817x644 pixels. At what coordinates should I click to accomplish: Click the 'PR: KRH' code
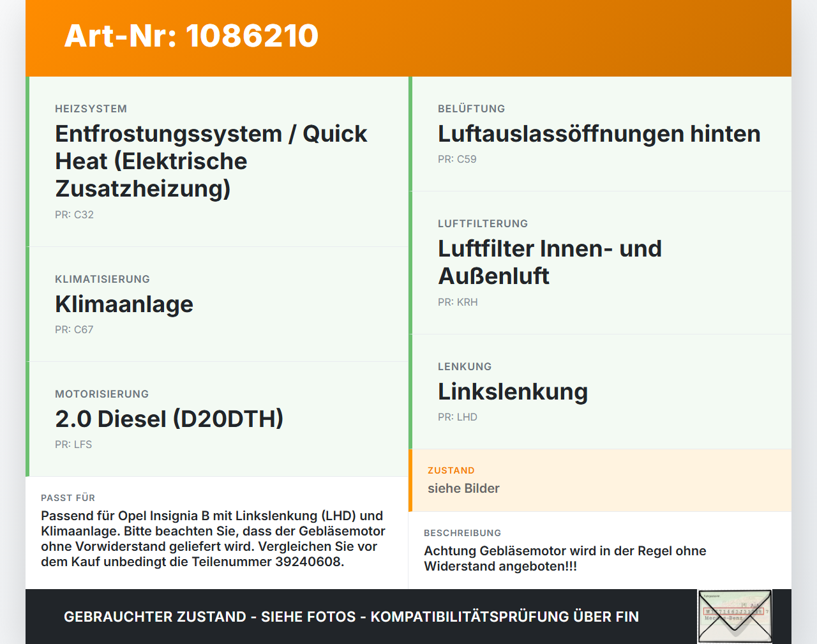click(458, 303)
